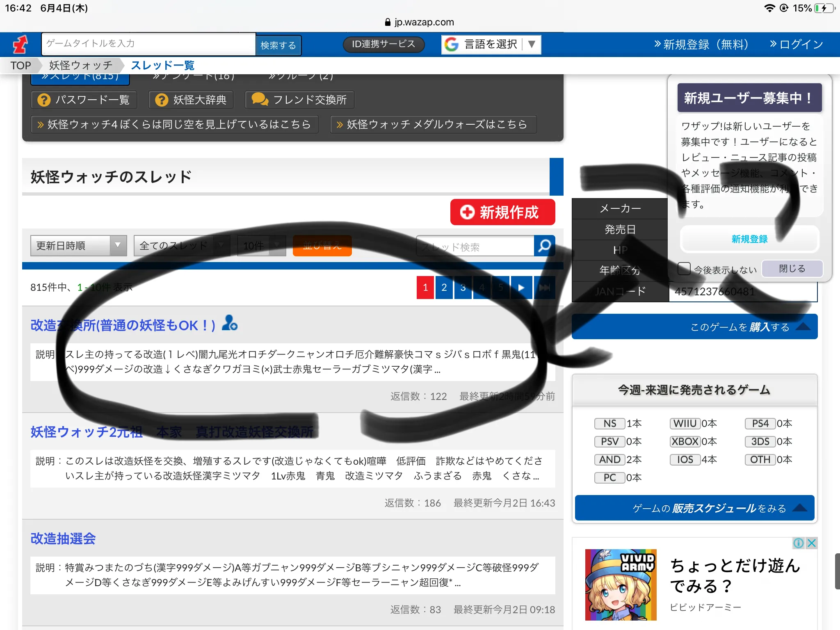The image size is (840, 630).
Task: Tap the lock icon in address bar
Action: (388, 22)
